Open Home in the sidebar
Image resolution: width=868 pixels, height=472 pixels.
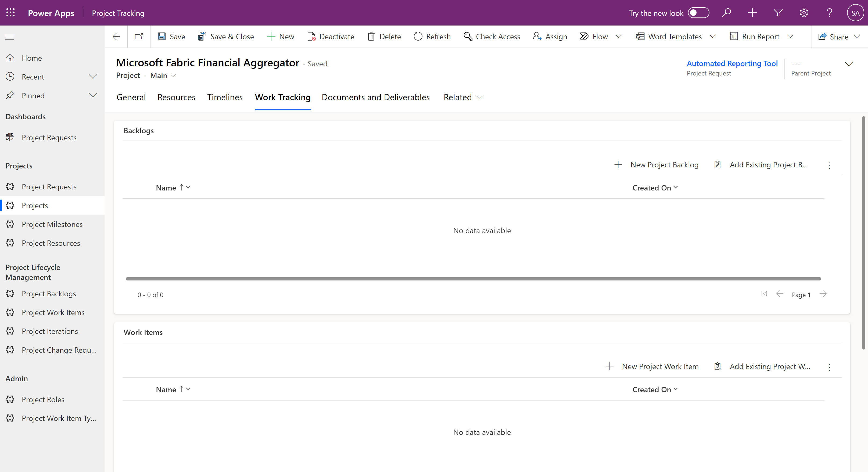53,58
